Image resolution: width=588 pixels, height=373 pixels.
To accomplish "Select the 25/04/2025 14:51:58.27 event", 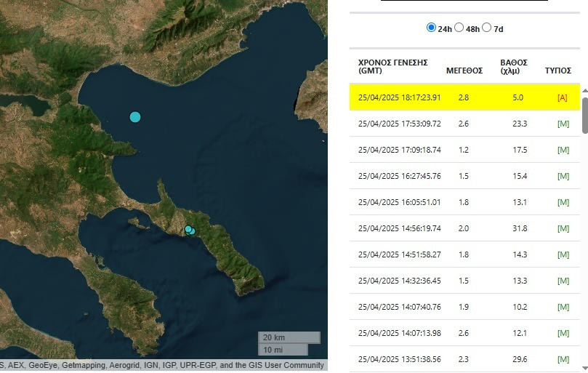I will (x=464, y=254).
